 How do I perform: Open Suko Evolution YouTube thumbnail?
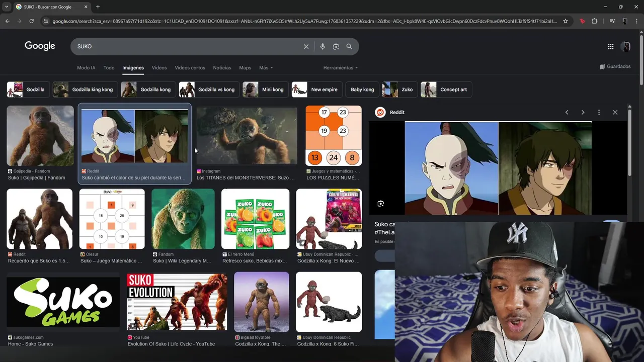coord(177,302)
